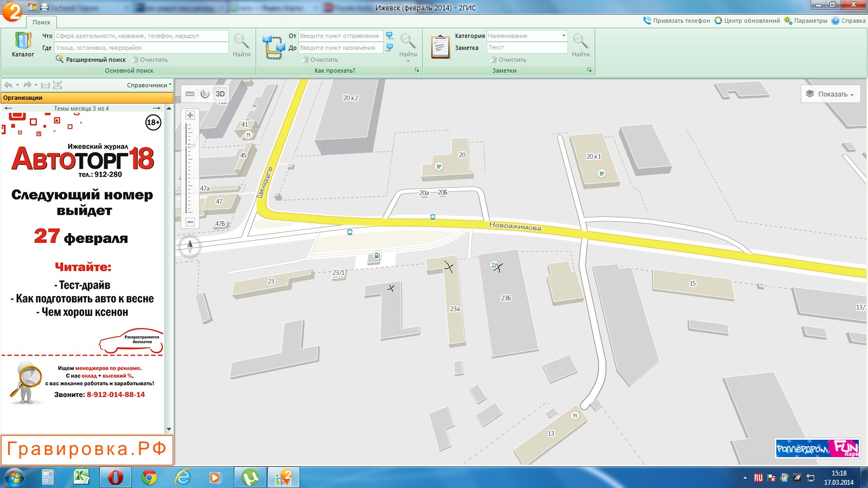Click the map compass control
This screenshot has width=868, height=488.
click(x=190, y=247)
